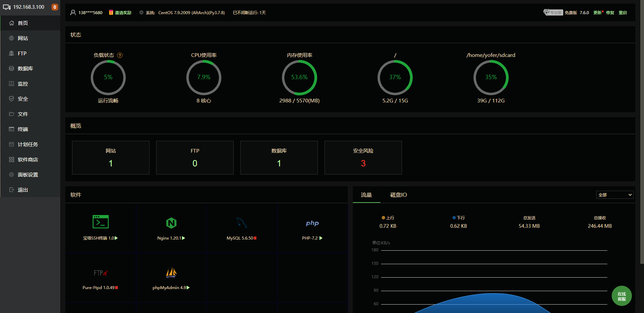Click the phone number 138****5680

coord(90,12)
